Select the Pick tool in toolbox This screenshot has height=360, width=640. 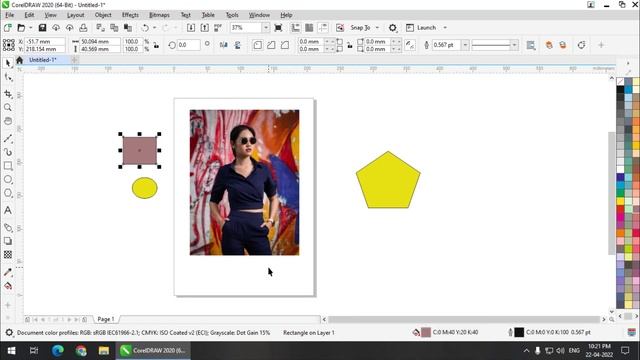click(8, 63)
